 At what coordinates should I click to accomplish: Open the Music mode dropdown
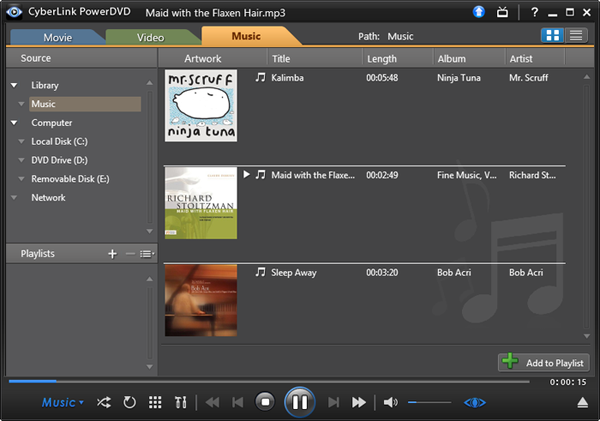point(62,403)
